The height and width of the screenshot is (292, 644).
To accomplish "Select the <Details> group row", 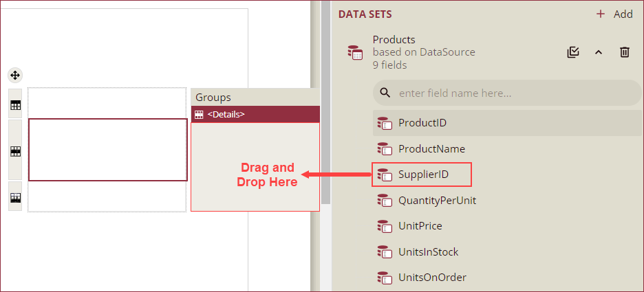I will (255, 115).
